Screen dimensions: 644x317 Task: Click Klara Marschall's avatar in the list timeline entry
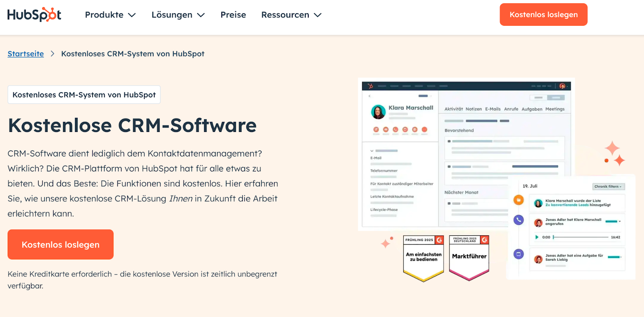point(538,203)
